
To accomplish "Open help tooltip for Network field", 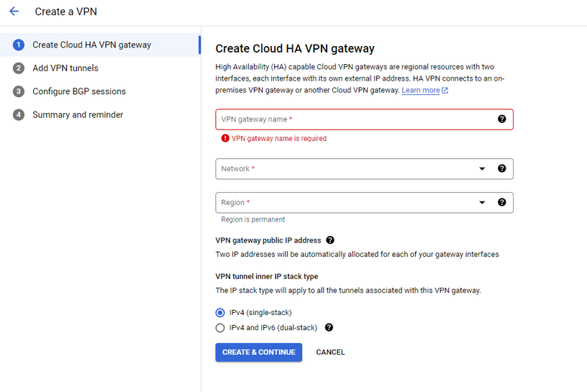I will [501, 169].
